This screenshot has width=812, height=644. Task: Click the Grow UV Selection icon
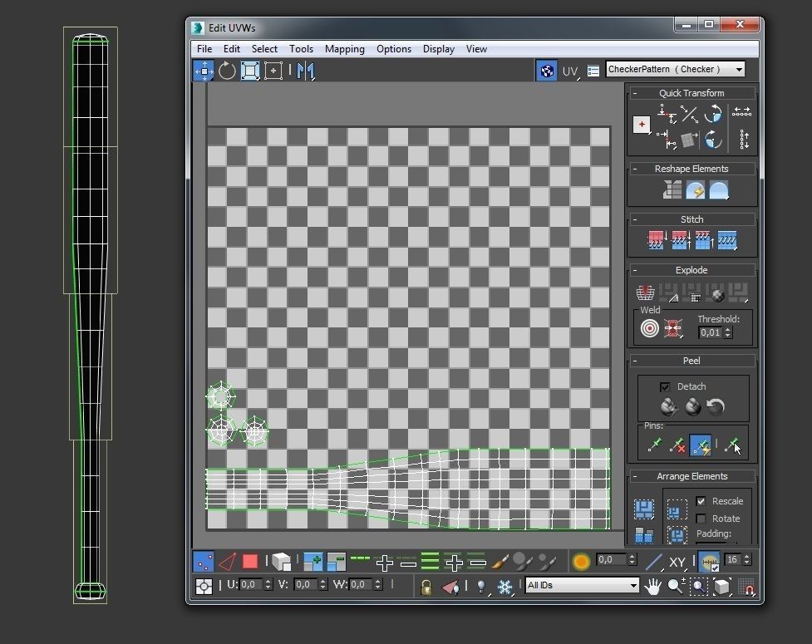coord(312,561)
